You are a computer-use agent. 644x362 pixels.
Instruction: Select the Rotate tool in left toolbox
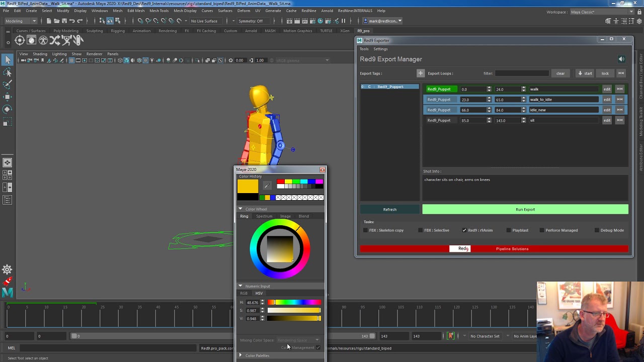coord(8,109)
